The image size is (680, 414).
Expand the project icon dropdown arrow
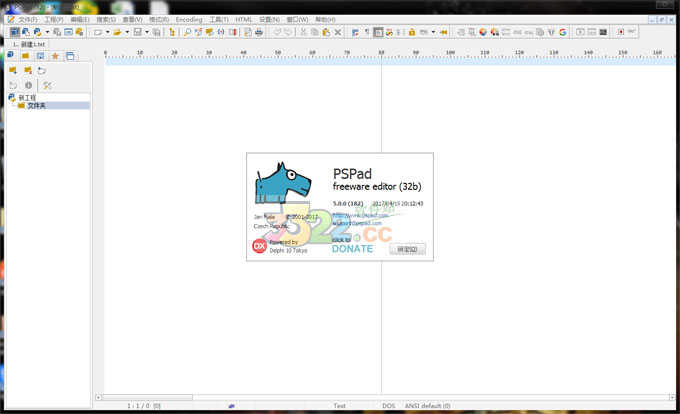(x=47, y=32)
